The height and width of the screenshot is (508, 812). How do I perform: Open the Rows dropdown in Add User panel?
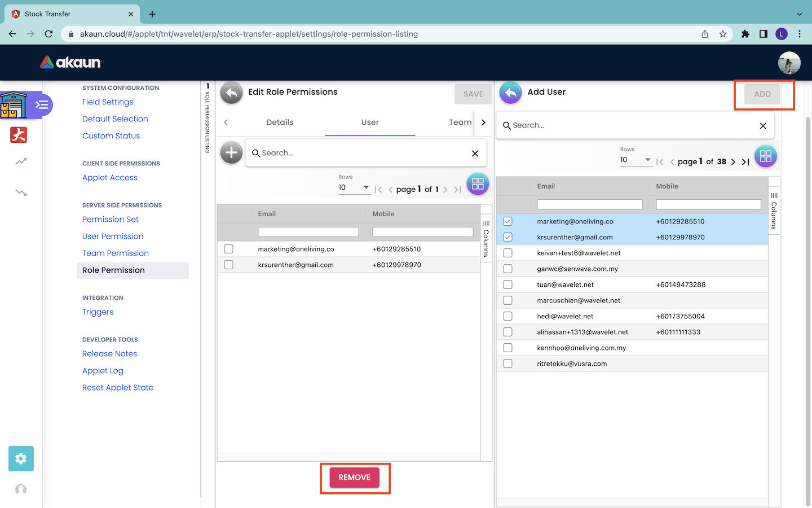pyautogui.click(x=636, y=160)
